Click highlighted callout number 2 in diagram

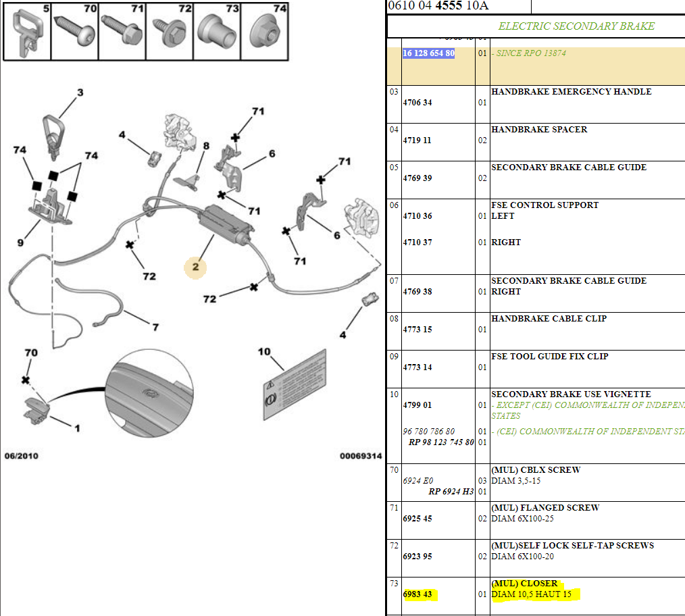tap(195, 267)
